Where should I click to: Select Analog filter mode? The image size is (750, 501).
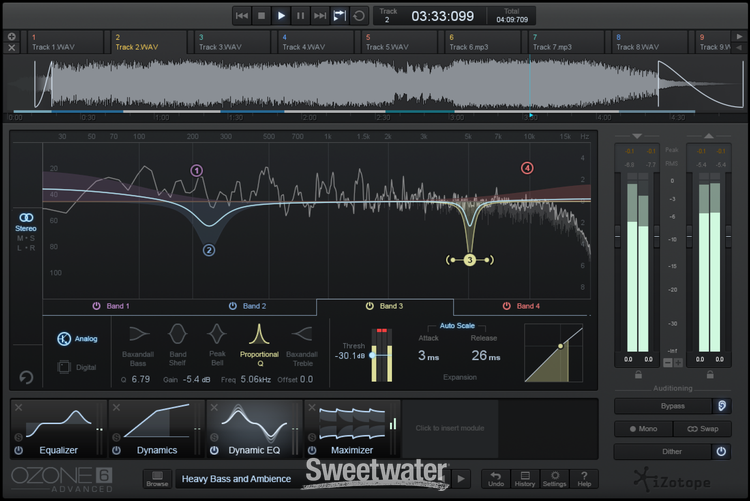77,338
